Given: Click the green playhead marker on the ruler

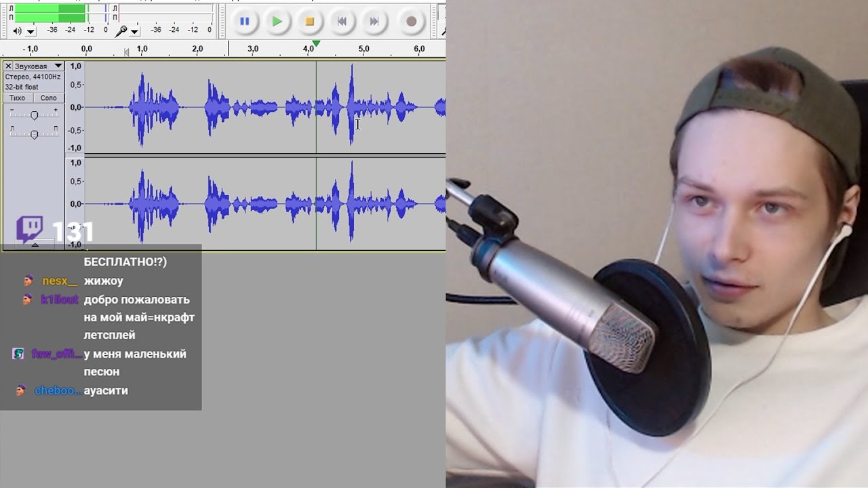Looking at the screenshot, I should [x=315, y=43].
